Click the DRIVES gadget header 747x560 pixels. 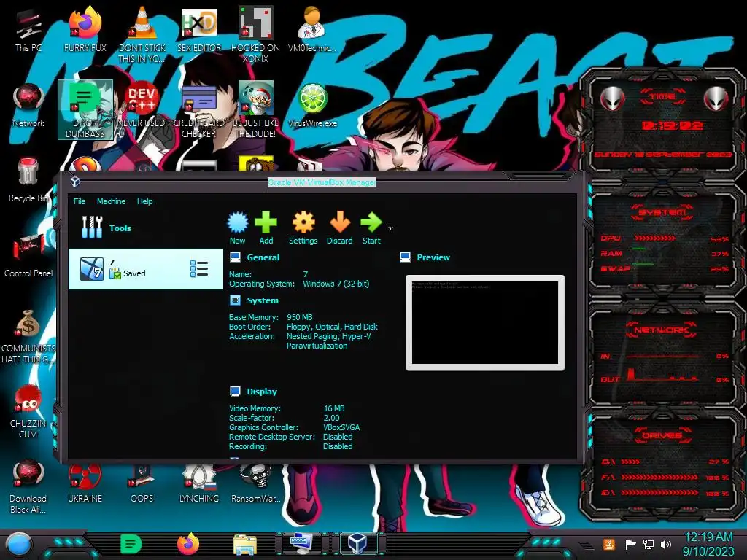(x=662, y=435)
